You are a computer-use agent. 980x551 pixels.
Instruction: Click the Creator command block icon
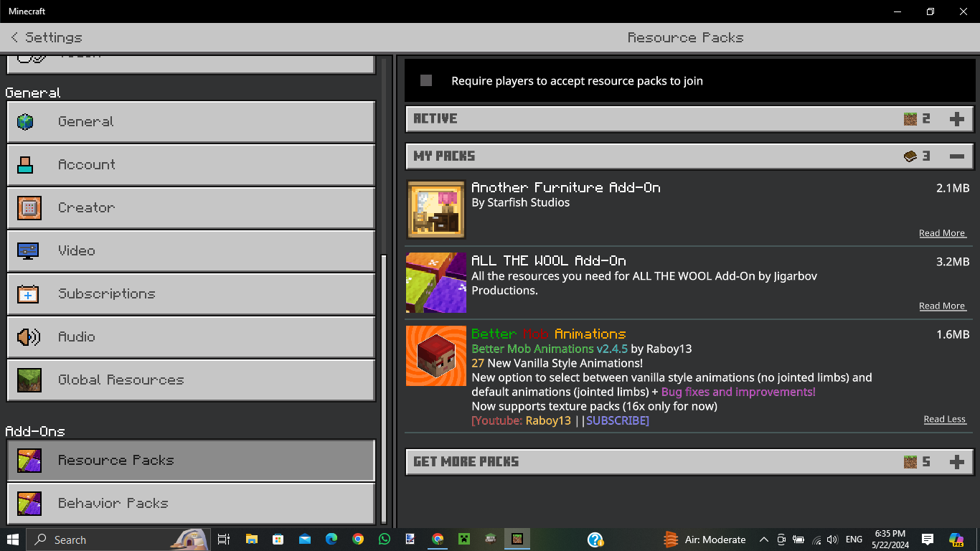[29, 208]
